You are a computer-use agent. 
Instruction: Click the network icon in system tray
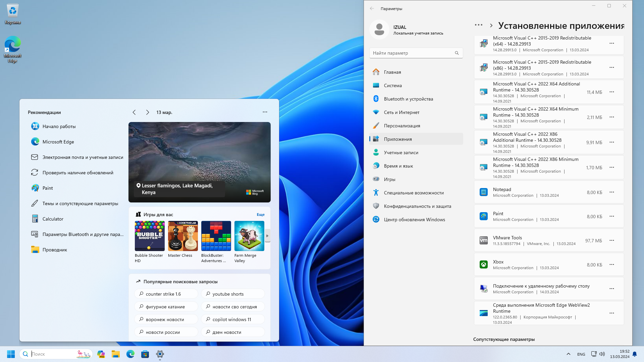pyautogui.click(x=594, y=354)
